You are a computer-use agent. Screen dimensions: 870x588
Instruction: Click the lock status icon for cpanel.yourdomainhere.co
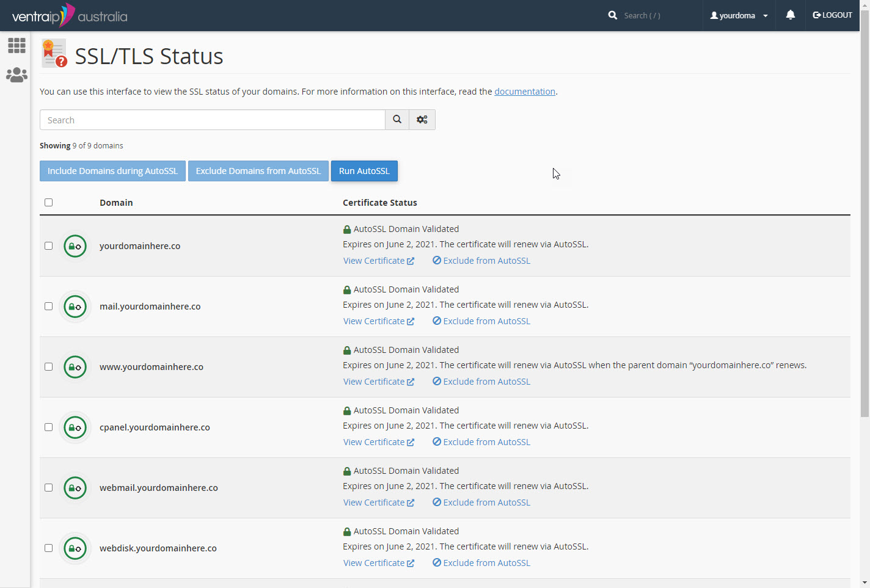75,427
